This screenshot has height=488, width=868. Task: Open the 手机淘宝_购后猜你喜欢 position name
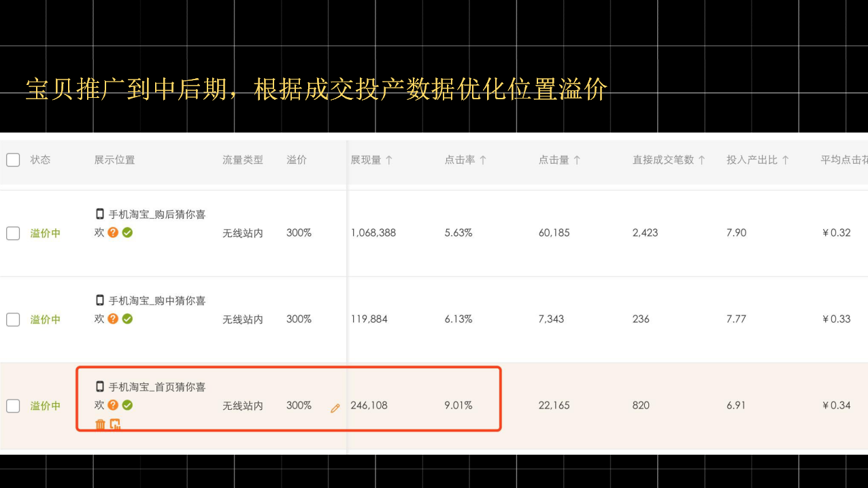[x=150, y=223]
